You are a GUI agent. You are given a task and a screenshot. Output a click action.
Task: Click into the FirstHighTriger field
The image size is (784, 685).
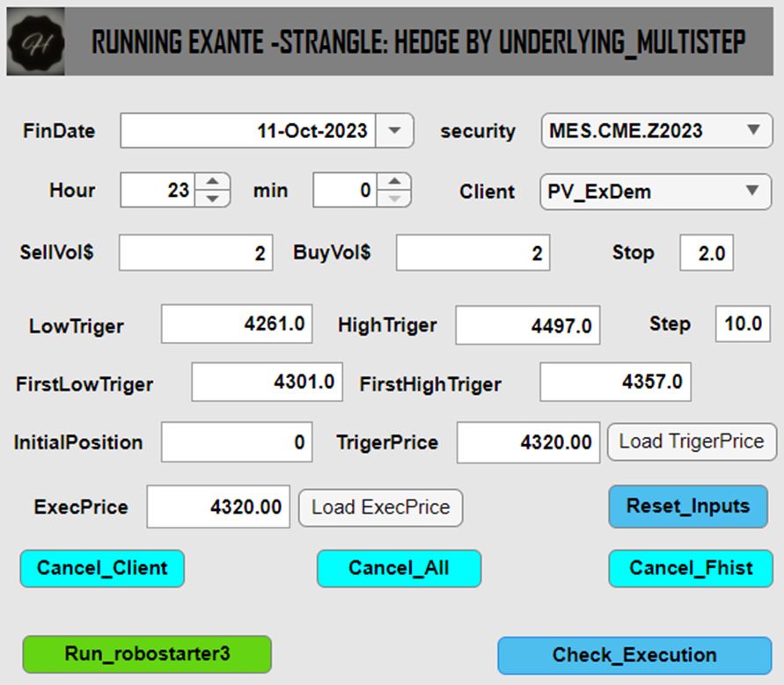tap(615, 383)
